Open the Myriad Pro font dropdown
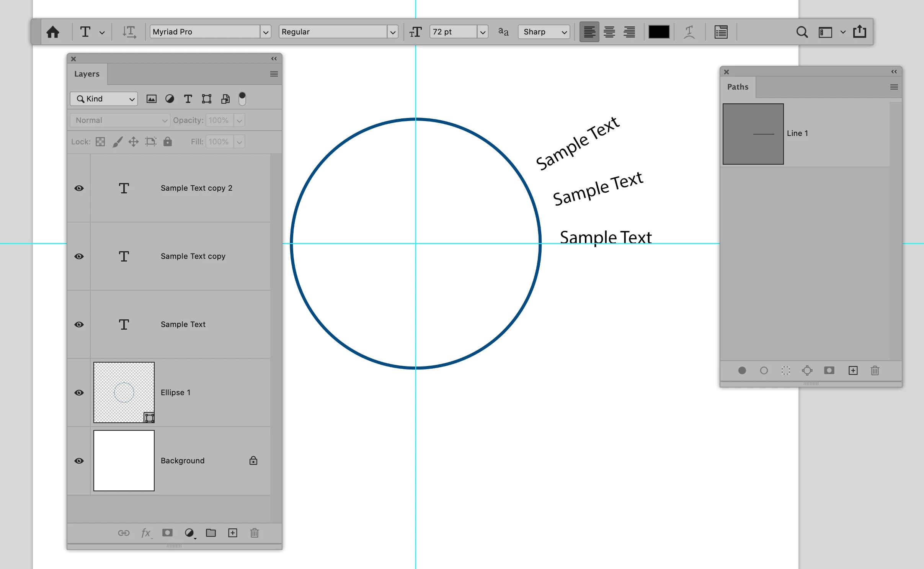Viewport: 924px width, 569px height. pos(266,32)
